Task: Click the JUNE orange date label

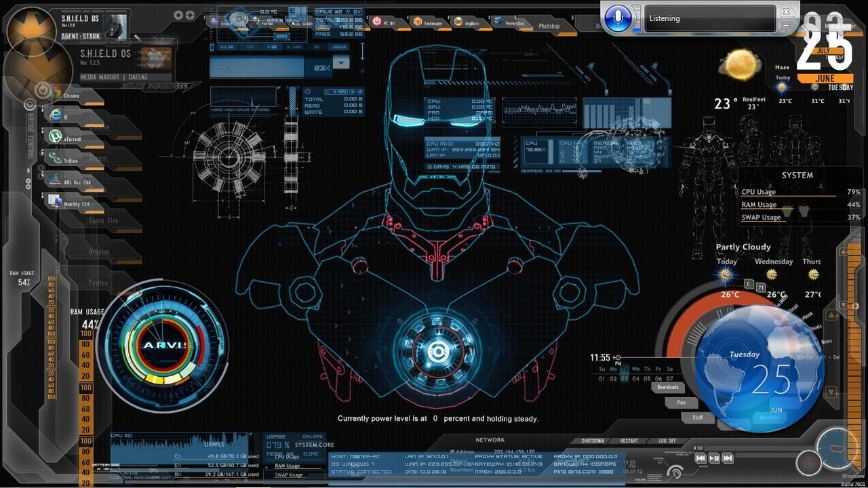Action: point(825,79)
